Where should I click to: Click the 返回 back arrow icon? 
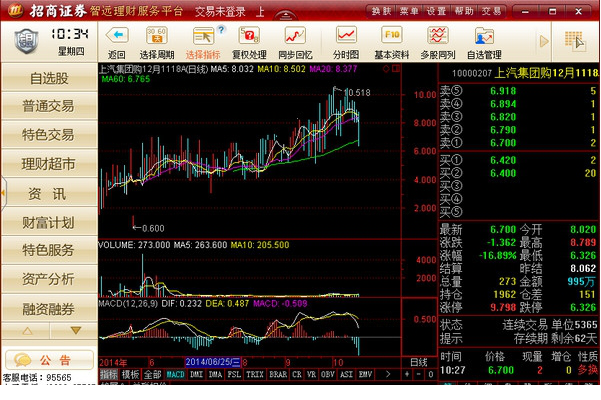pyautogui.click(x=117, y=36)
